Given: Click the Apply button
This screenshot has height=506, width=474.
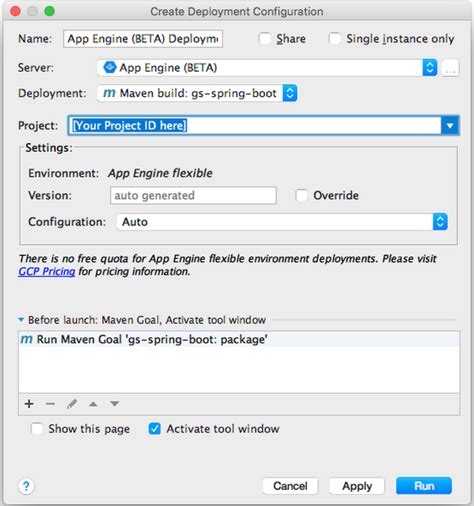Looking at the screenshot, I should click(x=357, y=486).
